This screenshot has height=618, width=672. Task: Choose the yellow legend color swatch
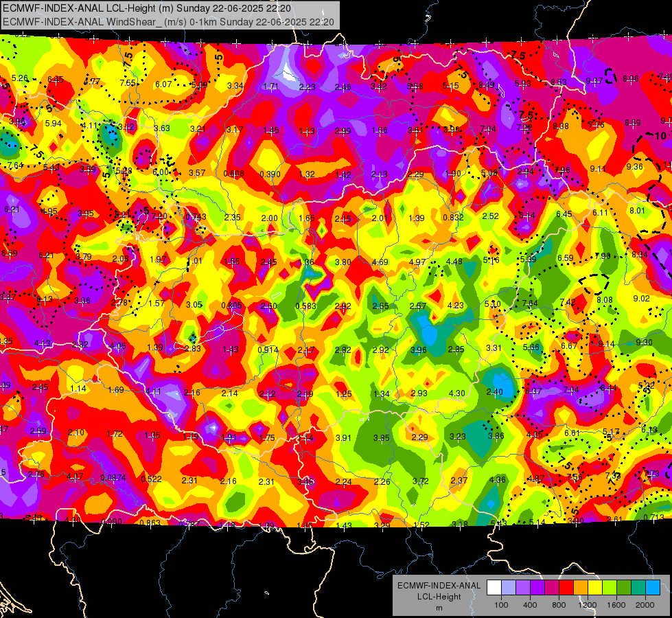pos(595,588)
